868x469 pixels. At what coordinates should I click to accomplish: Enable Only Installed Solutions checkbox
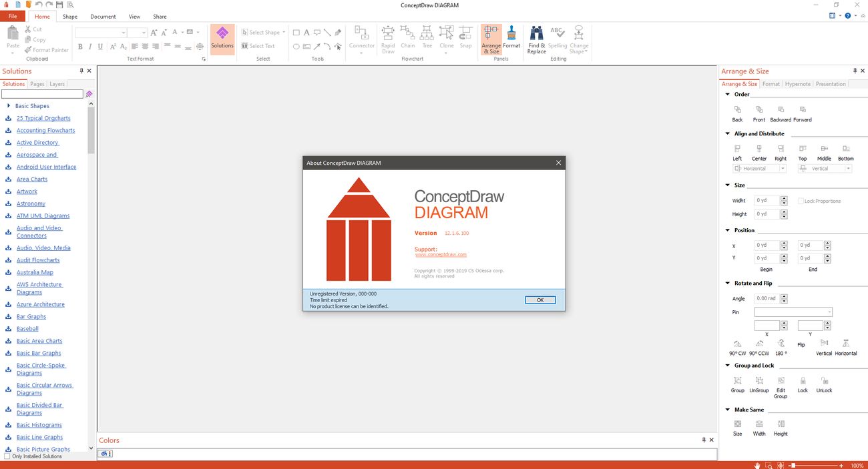[7, 456]
